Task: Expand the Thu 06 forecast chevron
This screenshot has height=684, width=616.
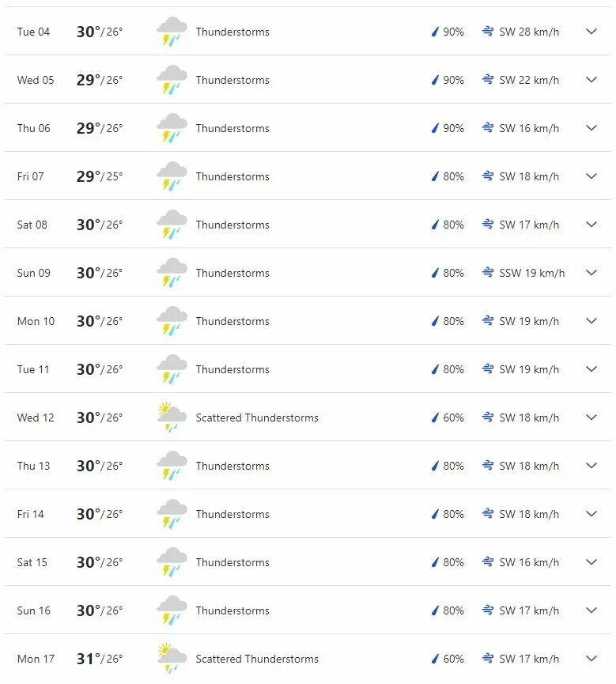Action: tap(591, 128)
